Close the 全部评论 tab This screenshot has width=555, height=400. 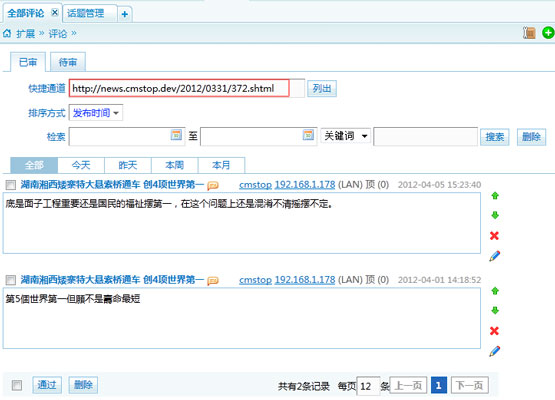[x=55, y=13]
